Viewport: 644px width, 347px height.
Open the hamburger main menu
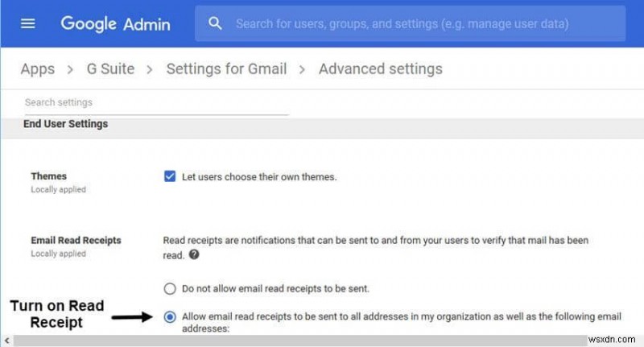click(x=28, y=24)
